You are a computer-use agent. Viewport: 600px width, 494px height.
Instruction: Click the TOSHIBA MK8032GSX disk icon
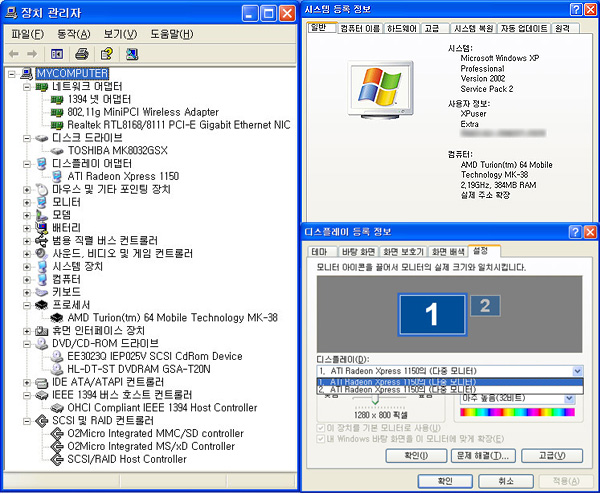[x=57, y=151]
